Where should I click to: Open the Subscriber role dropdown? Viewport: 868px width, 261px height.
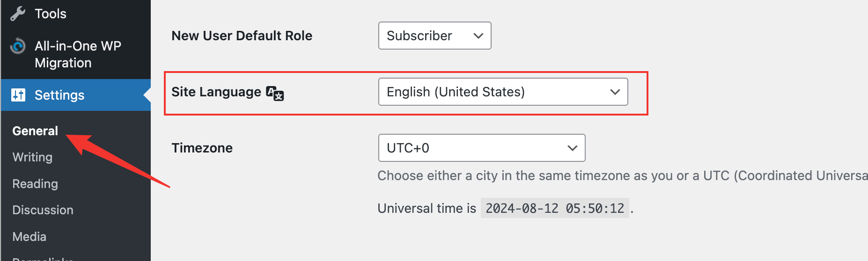[x=434, y=36]
